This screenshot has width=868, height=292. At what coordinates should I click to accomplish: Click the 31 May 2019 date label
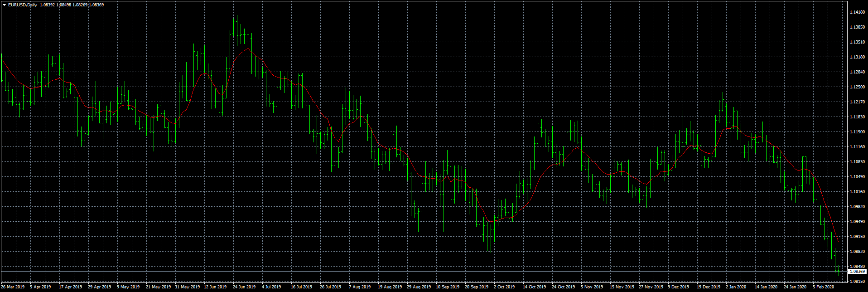coord(188,287)
